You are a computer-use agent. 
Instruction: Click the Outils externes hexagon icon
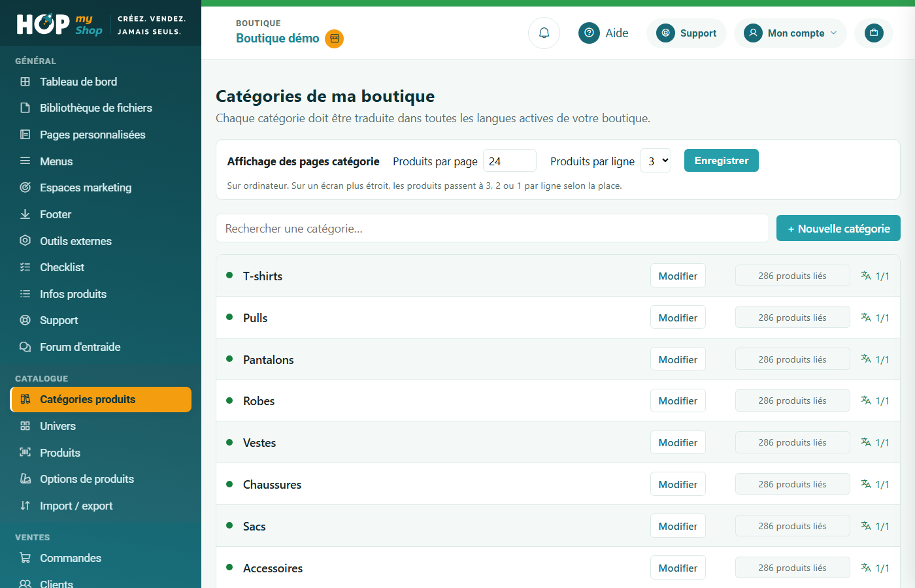click(x=25, y=240)
